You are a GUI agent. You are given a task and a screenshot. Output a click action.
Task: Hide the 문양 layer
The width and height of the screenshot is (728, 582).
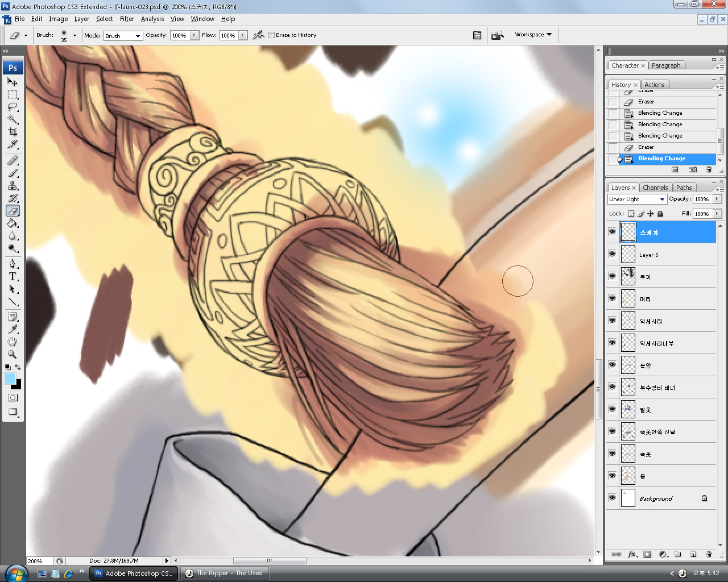coord(612,365)
